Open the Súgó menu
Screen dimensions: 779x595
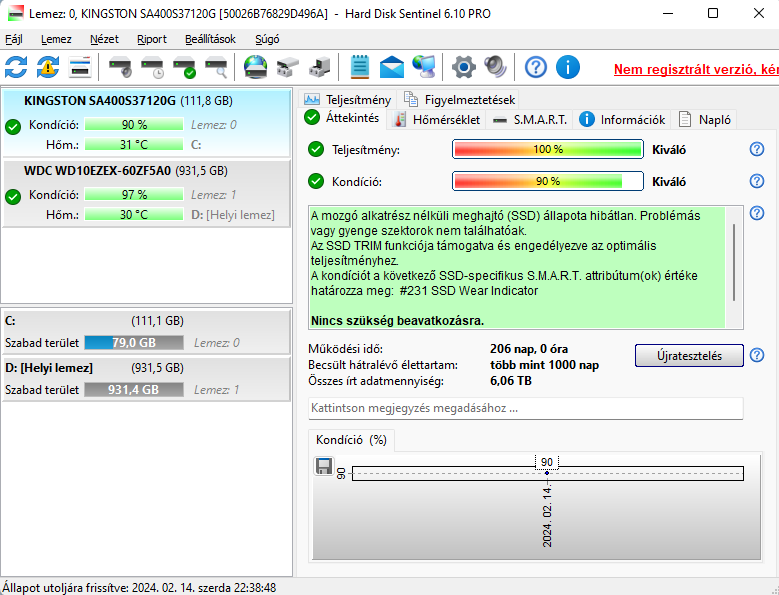point(267,39)
